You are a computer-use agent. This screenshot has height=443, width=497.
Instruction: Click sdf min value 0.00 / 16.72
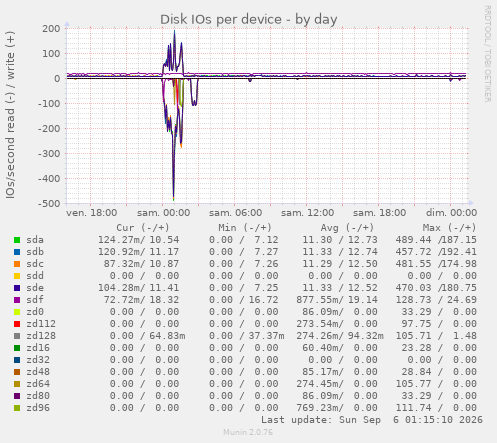[244, 300]
